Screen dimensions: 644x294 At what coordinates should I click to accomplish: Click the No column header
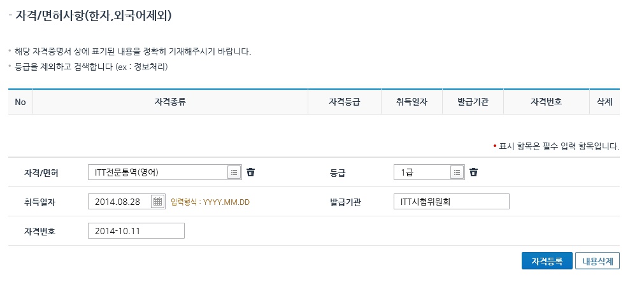20,102
